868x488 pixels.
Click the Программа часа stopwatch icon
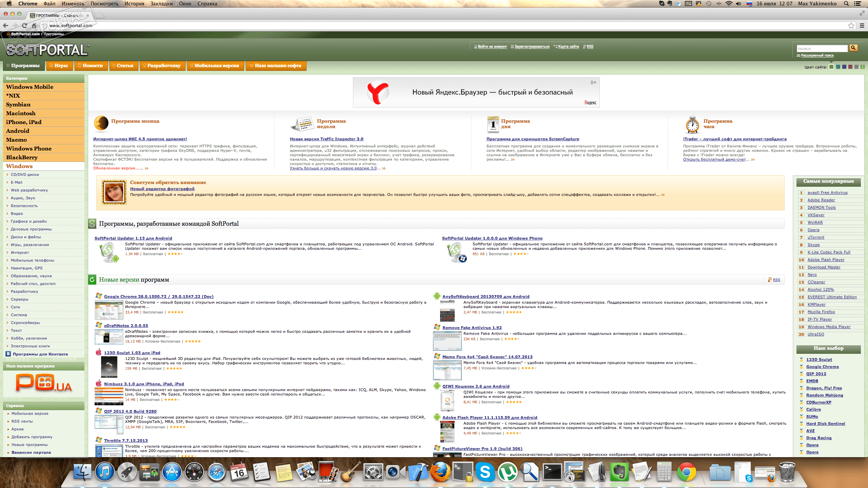pos(692,125)
